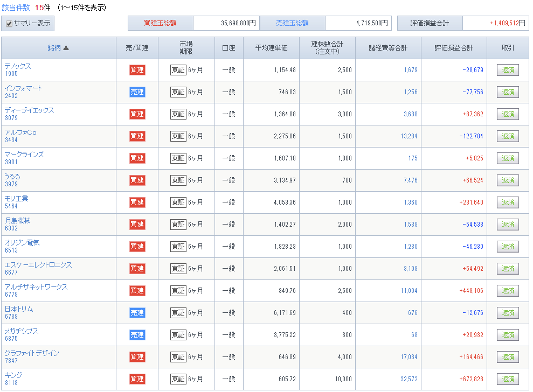
Task: Click the blue 売建 badge for インフォマート
Action: (x=137, y=92)
